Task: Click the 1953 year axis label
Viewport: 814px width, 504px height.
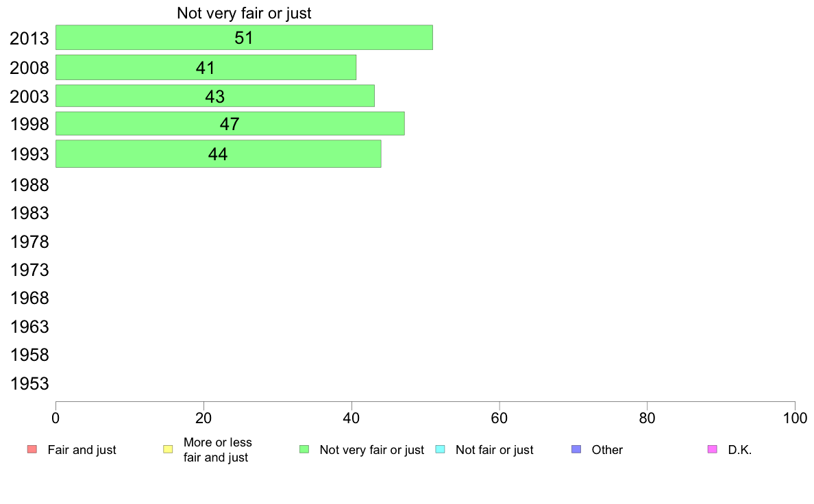Action: coord(29,383)
